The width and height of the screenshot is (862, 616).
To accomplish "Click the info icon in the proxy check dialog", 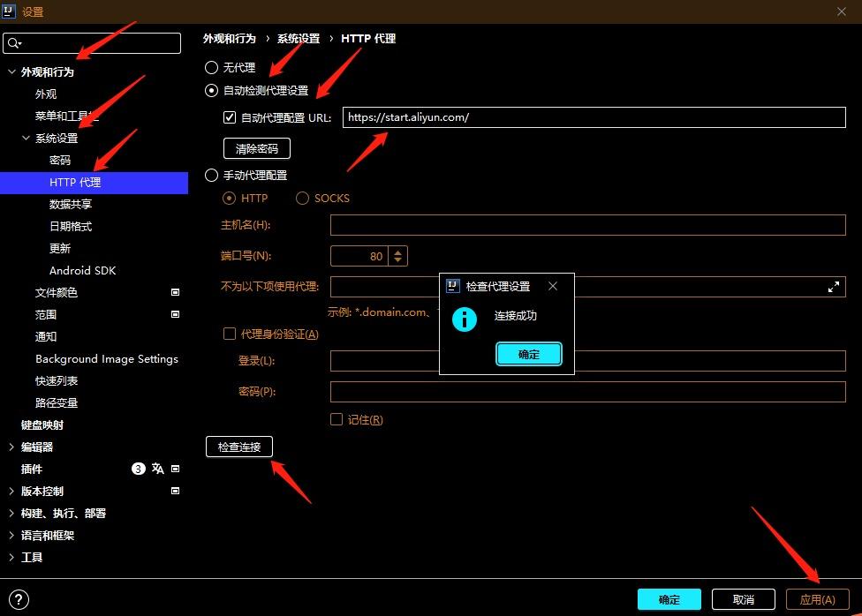I will coord(464,319).
